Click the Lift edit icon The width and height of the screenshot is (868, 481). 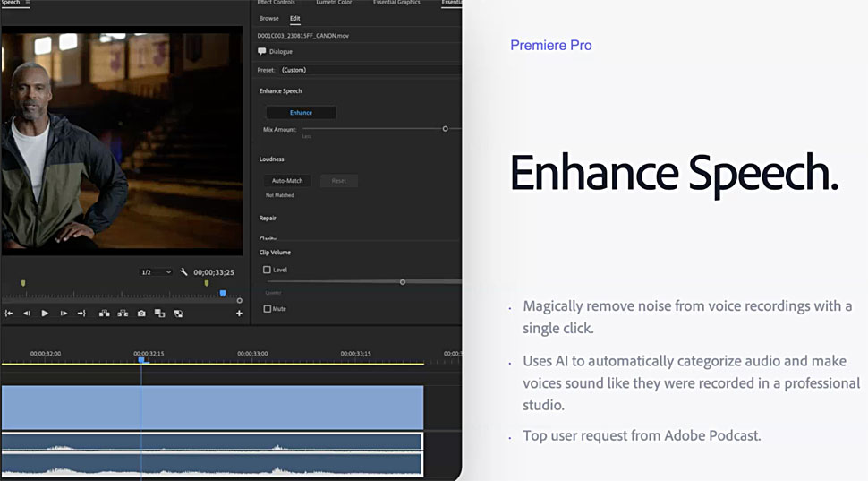pyautogui.click(x=104, y=314)
